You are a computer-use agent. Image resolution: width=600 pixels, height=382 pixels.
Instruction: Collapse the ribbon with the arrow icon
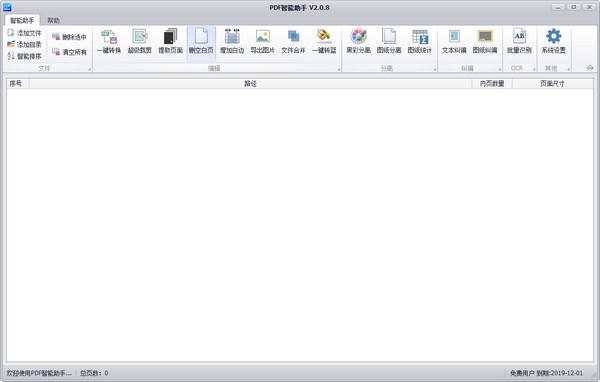pos(590,68)
